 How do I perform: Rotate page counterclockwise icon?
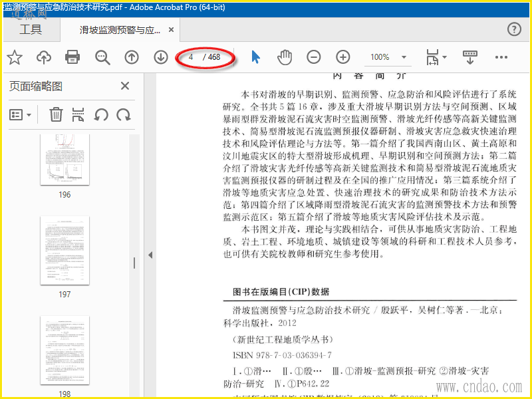(x=101, y=114)
